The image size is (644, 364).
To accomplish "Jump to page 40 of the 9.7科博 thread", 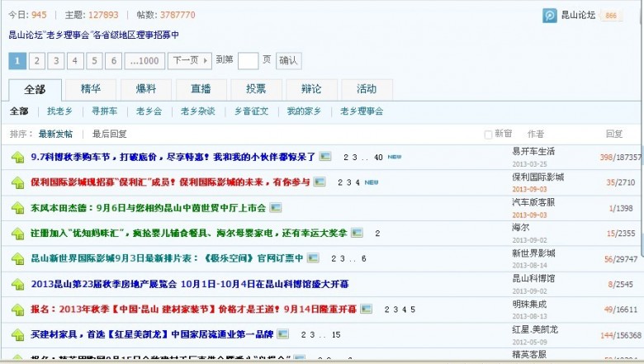I will (378, 157).
